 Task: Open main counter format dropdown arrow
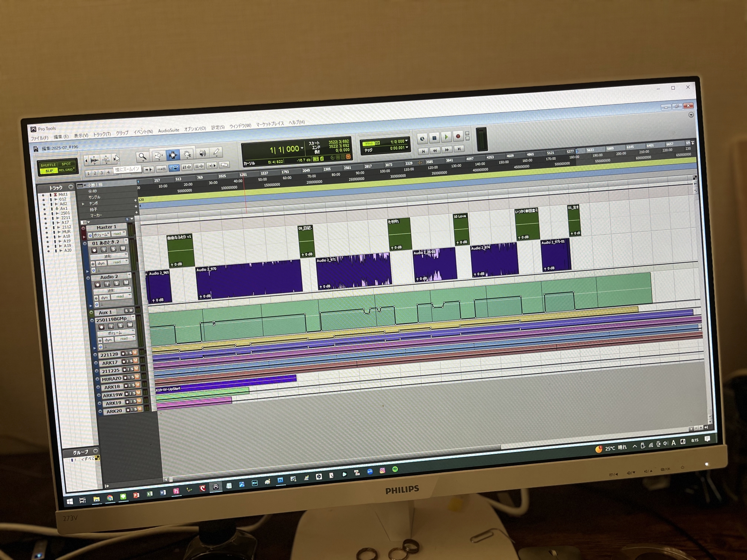click(302, 148)
